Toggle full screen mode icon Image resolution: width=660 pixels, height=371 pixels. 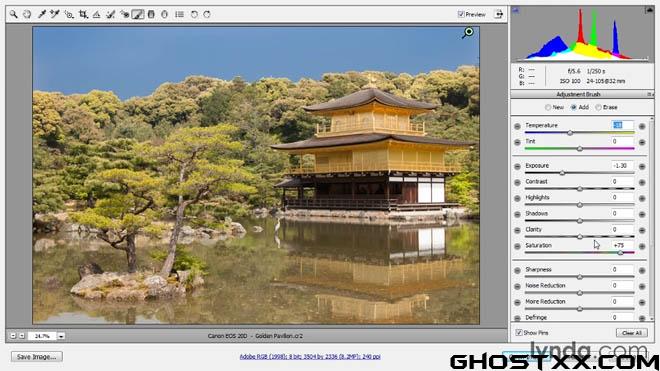pyautogui.click(x=498, y=14)
